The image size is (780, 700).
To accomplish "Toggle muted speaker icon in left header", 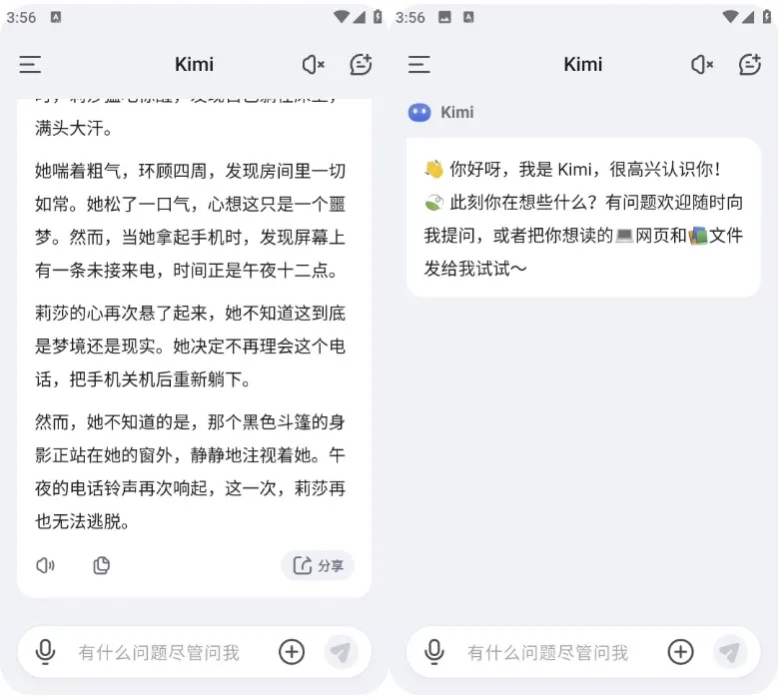I will [314, 65].
